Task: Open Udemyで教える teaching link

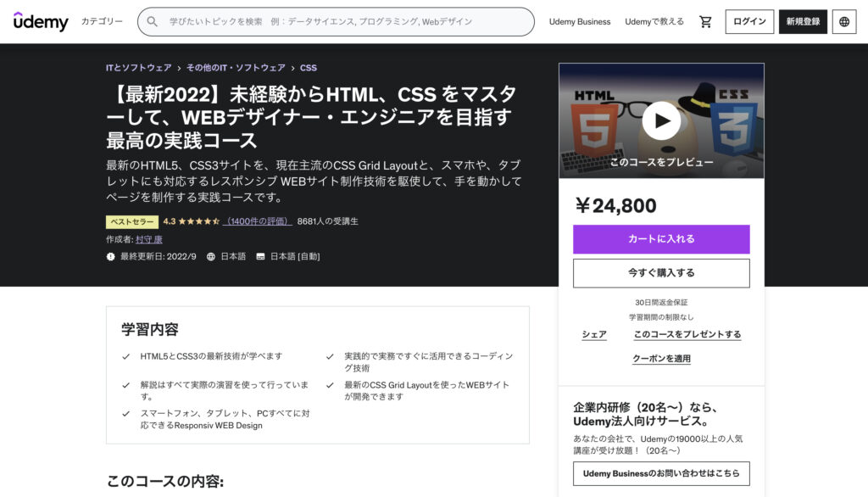Action: (654, 21)
